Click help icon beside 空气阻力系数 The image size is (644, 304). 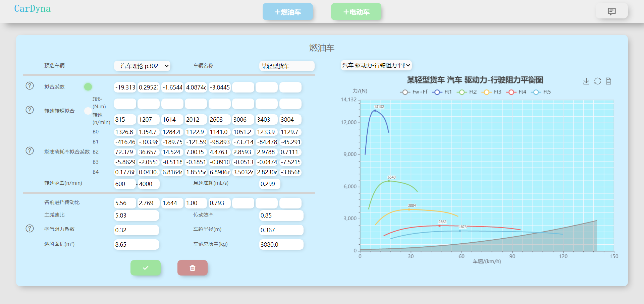click(x=30, y=229)
